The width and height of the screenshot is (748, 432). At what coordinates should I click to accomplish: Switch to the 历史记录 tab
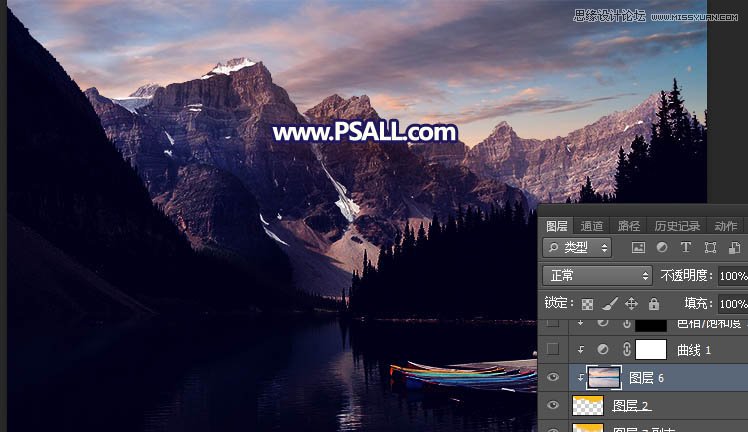pyautogui.click(x=677, y=226)
